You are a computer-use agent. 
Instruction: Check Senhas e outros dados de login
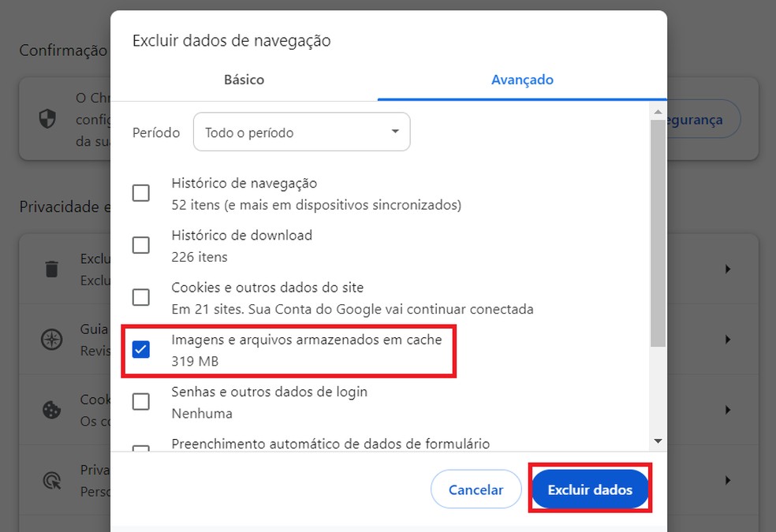coord(141,401)
